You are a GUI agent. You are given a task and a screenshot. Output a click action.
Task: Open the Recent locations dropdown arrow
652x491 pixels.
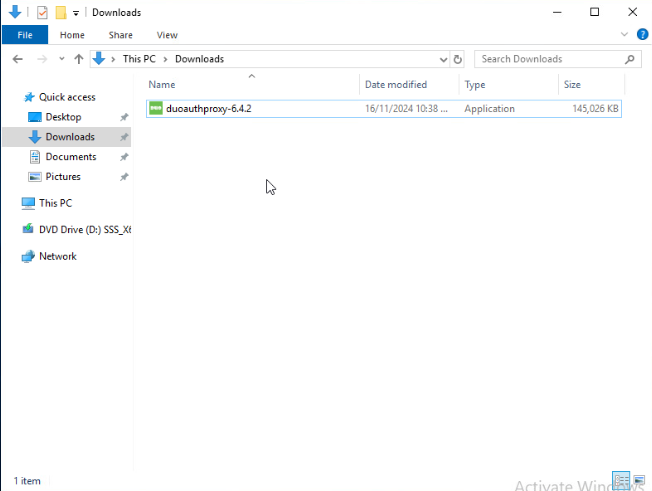coord(62,59)
